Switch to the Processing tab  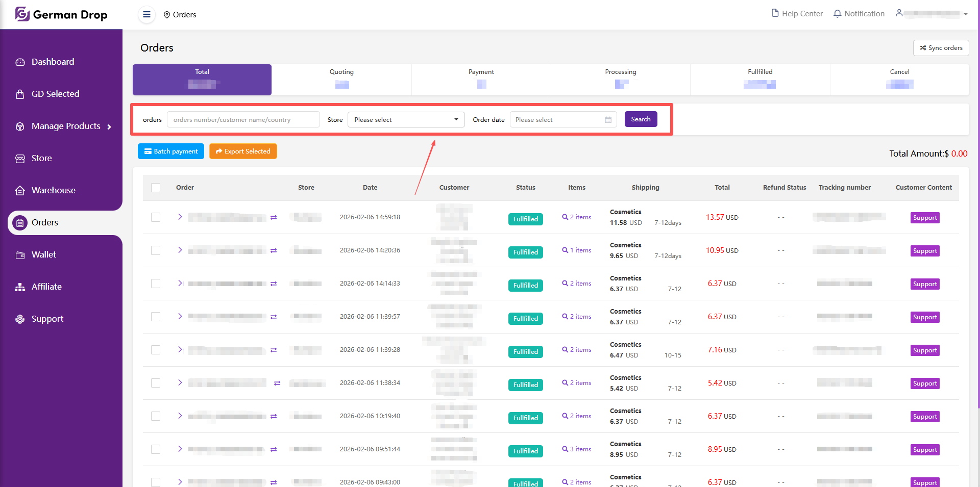(620, 79)
